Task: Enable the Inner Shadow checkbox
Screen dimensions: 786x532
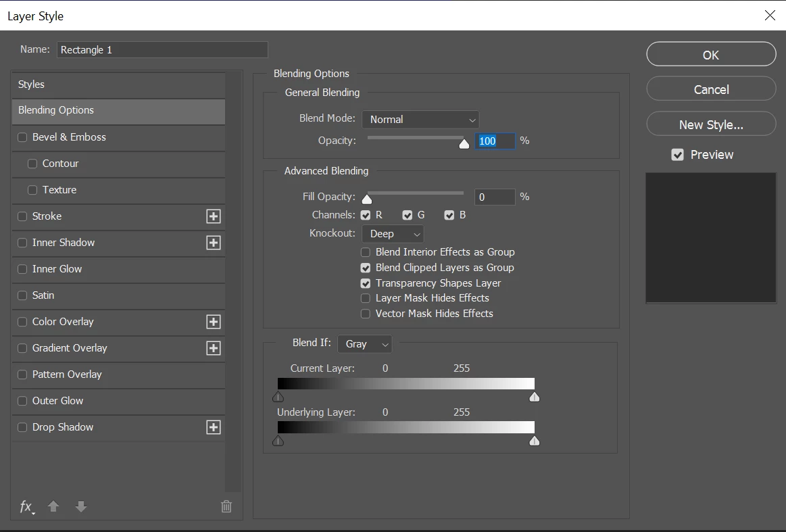Action: (x=22, y=243)
